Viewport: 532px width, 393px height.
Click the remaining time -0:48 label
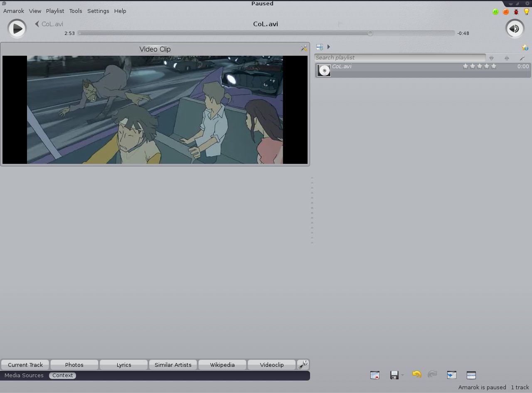tap(463, 33)
